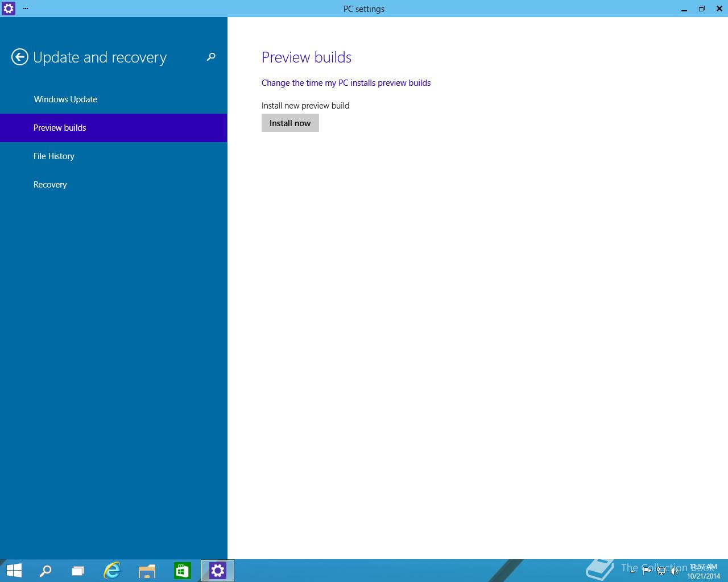Viewport: 728px width, 582px height.
Task: Click the Install new preview build label
Action: pyautogui.click(x=305, y=106)
